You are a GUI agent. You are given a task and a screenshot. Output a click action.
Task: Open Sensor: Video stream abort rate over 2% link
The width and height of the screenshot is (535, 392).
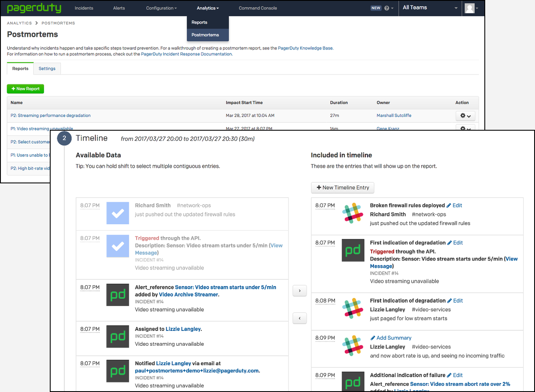[x=460, y=384]
